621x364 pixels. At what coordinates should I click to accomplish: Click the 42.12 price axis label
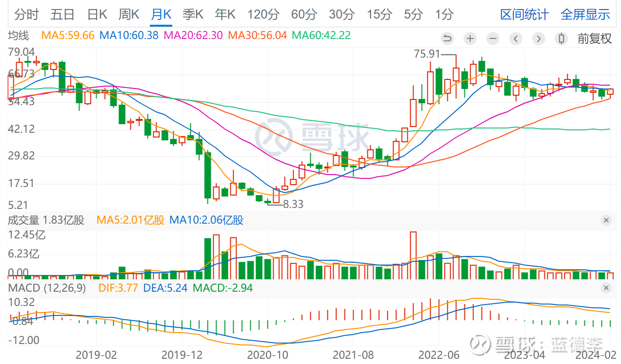[x=21, y=129]
